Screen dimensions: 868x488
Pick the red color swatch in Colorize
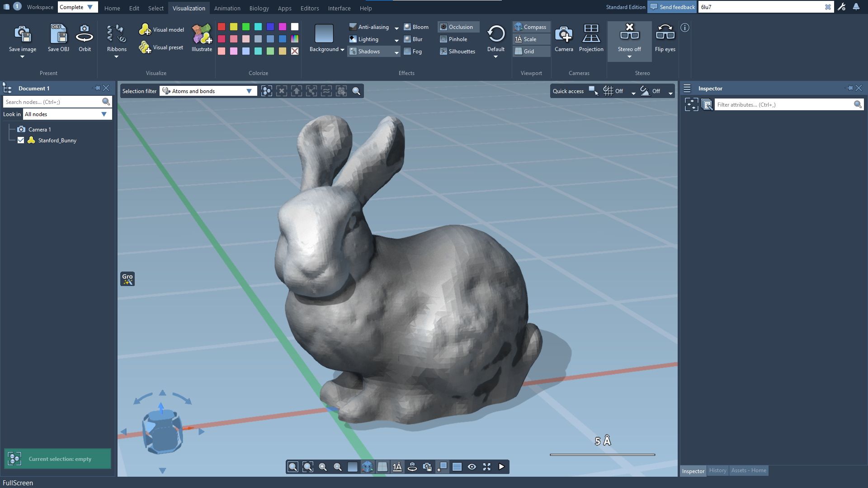point(222,27)
